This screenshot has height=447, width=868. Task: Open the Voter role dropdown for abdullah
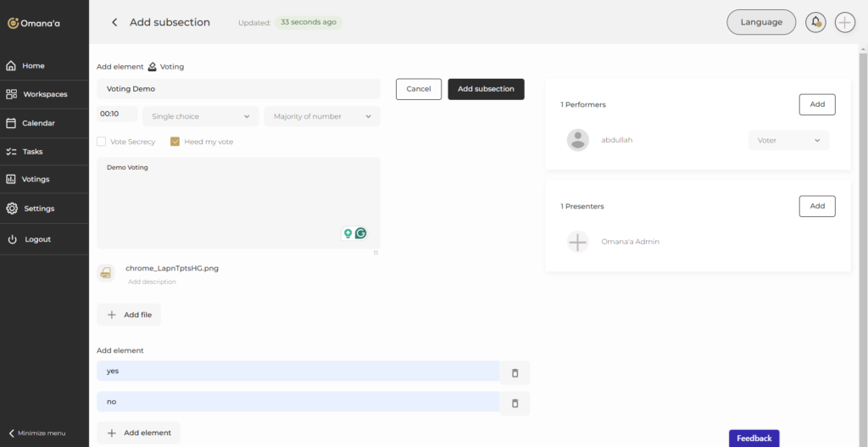788,141
